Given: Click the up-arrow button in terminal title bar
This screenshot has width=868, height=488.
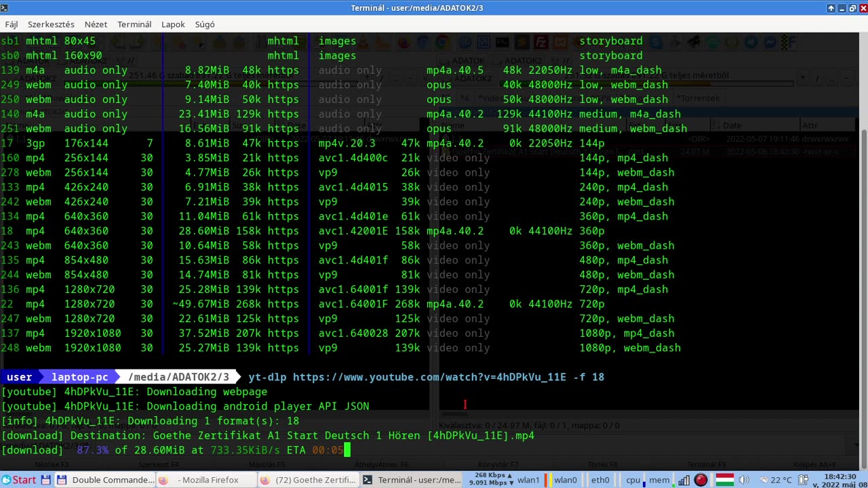Looking at the screenshot, I should pyautogui.click(x=831, y=8).
